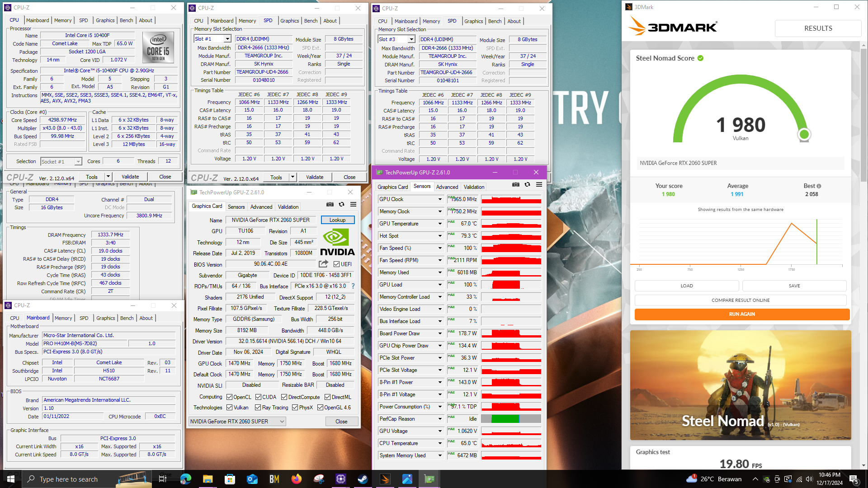Click SAVE button in 3DMark
Image resolution: width=868 pixels, height=488 pixels.
pos(794,286)
